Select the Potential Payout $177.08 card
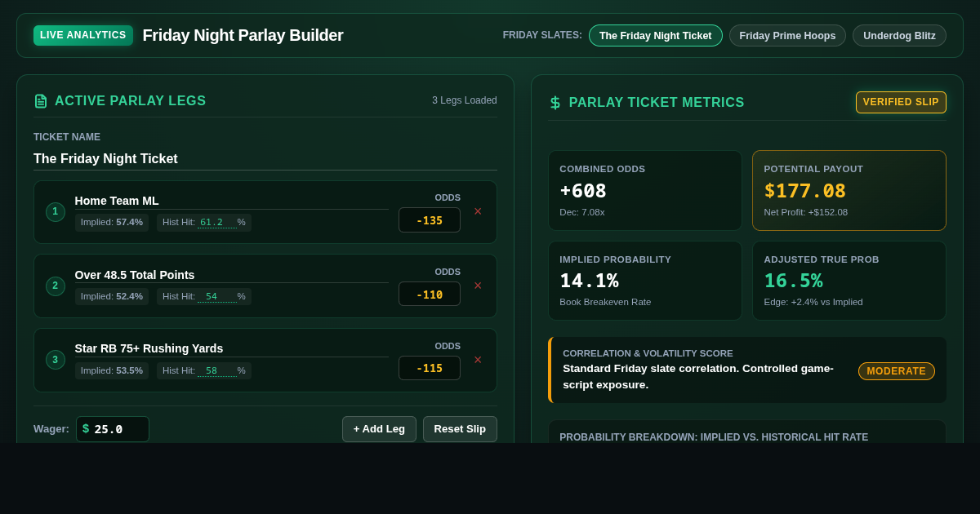 pyautogui.click(x=849, y=191)
